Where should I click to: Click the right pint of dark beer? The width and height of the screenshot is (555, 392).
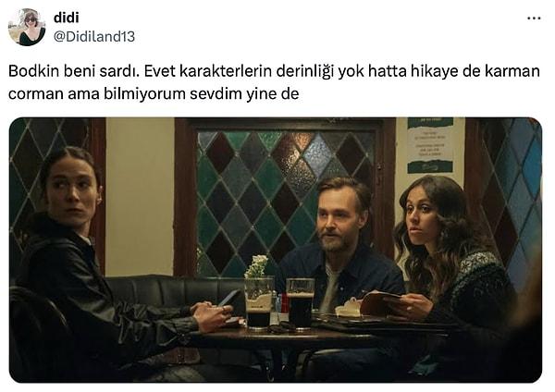[x=300, y=303]
